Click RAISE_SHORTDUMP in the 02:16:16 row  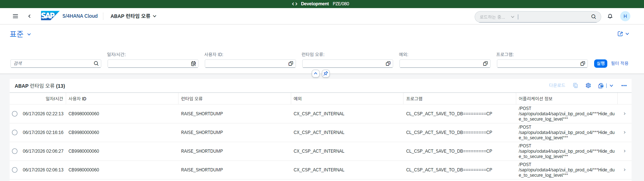202,132
